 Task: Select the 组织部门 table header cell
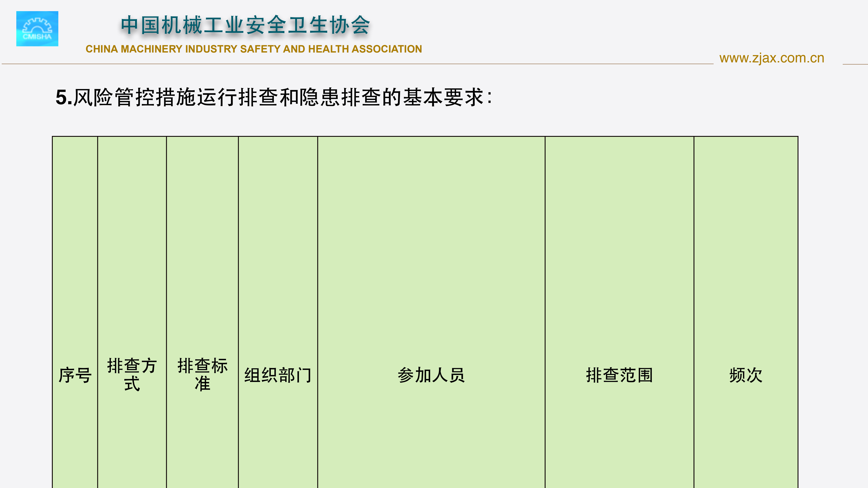coord(278,312)
